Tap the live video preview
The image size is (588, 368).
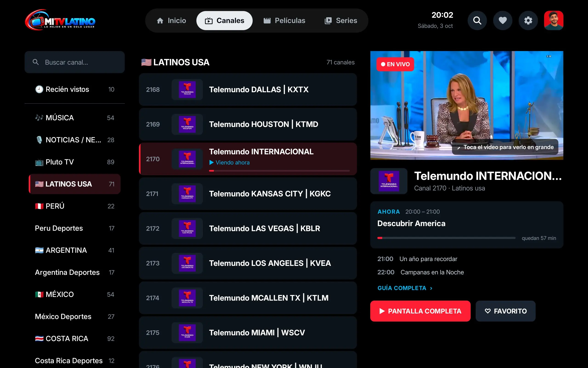466,105
